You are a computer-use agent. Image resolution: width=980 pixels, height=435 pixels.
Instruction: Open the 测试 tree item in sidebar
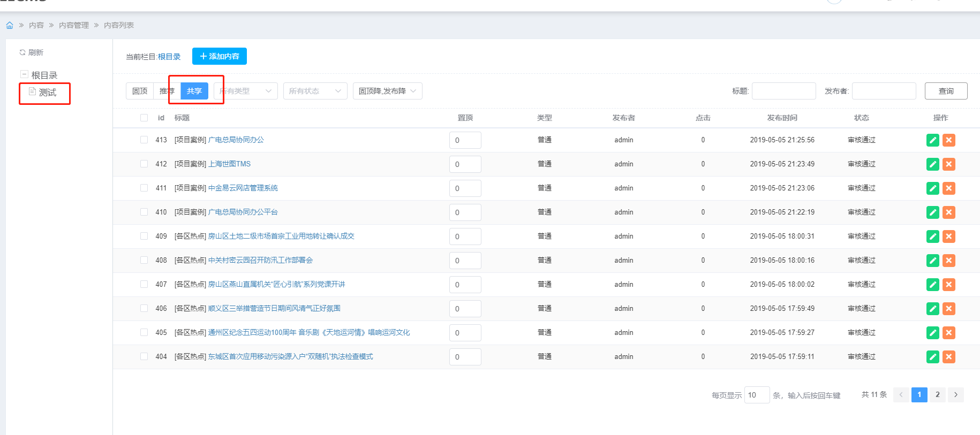point(47,93)
